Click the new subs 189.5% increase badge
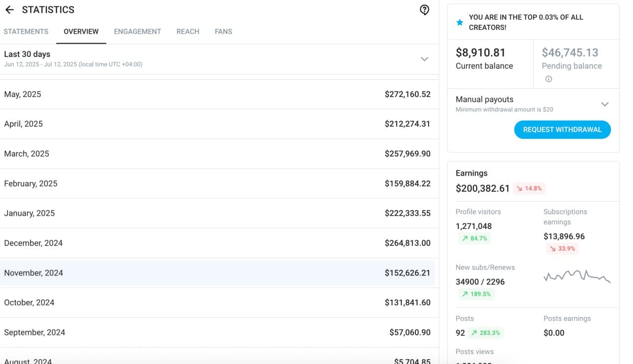633x364 pixels. (476, 294)
